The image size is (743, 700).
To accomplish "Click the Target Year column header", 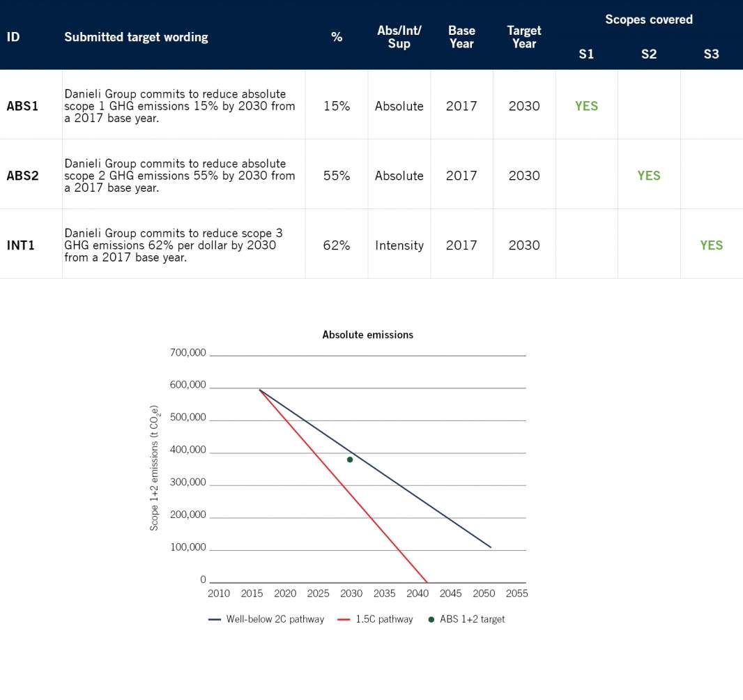I will coord(524,37).
